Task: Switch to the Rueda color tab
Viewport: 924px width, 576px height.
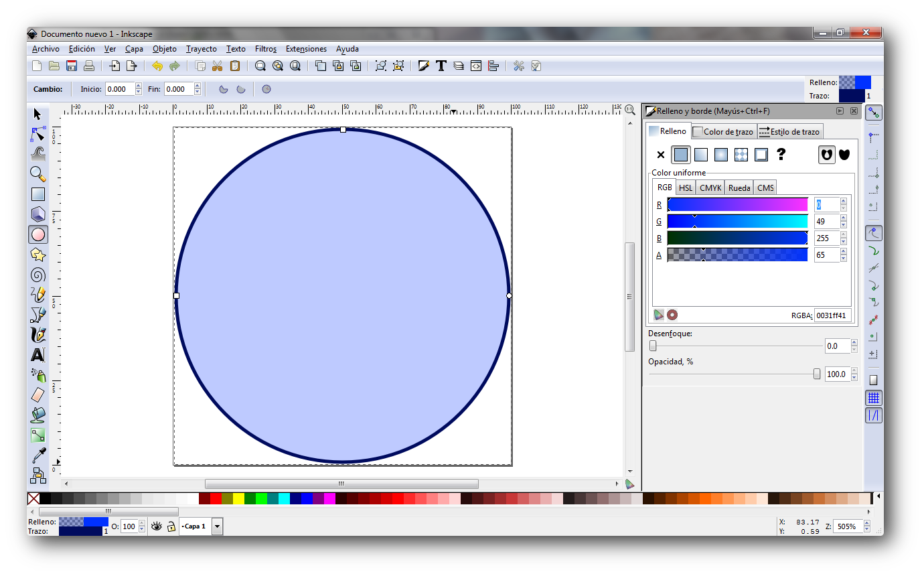Action: click(x=739, y=188)
